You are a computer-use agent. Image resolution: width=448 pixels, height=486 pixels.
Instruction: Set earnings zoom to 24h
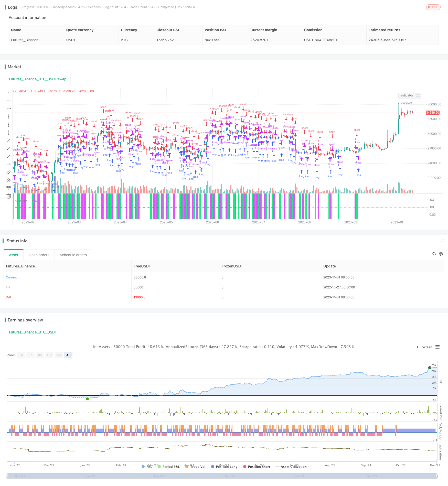pyautogui.click(x=59, y=355)
